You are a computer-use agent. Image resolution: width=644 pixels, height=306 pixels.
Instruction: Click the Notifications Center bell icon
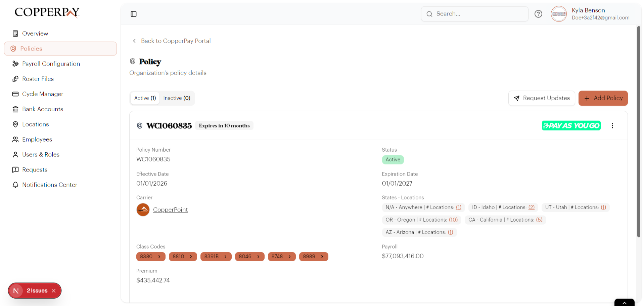[15, 185]
